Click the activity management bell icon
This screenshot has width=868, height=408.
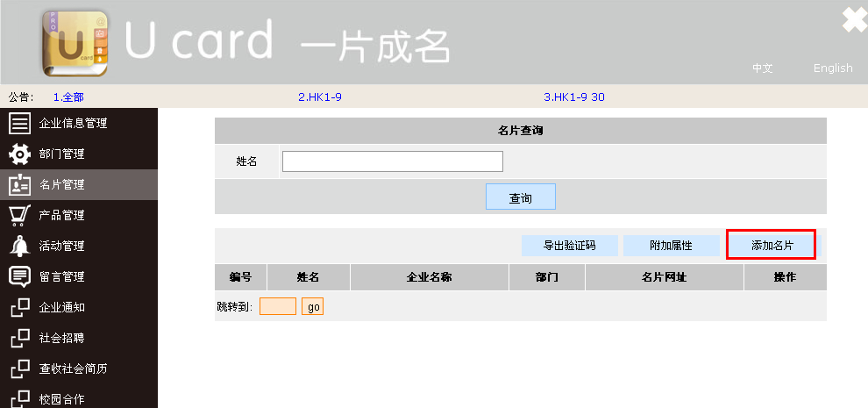20,246
